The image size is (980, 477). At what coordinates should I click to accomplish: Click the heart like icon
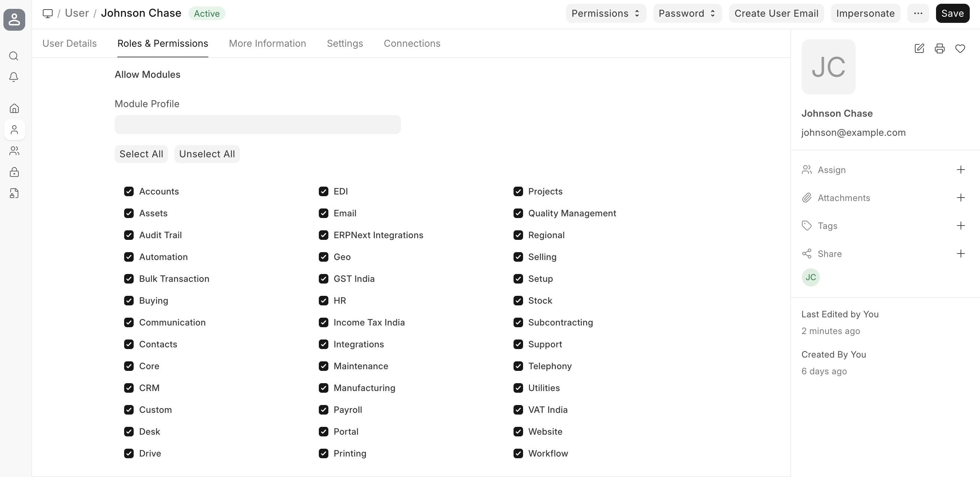point(960,48)
